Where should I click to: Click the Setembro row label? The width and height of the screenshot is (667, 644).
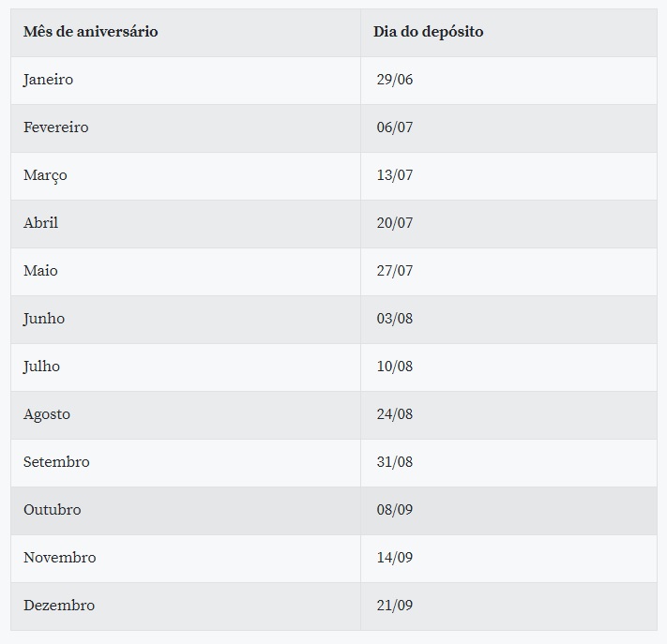click(x=57, y=462)
